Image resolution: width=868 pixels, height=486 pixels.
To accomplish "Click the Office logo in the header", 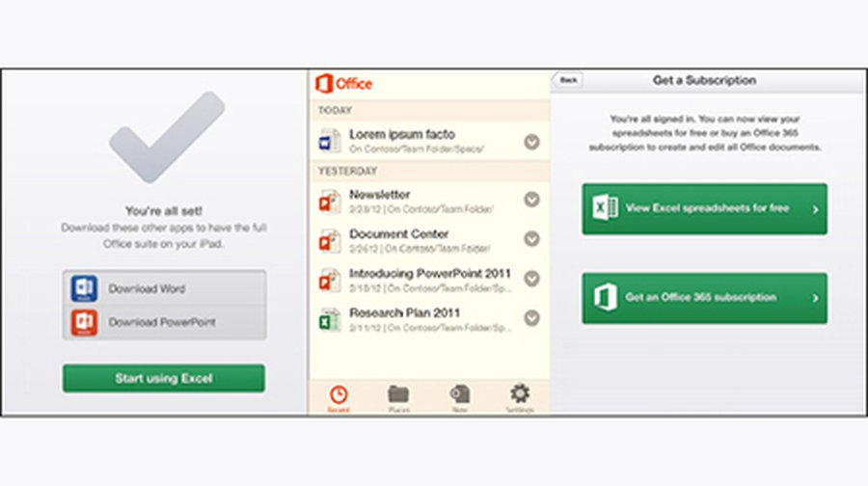I will coord(343,84).
